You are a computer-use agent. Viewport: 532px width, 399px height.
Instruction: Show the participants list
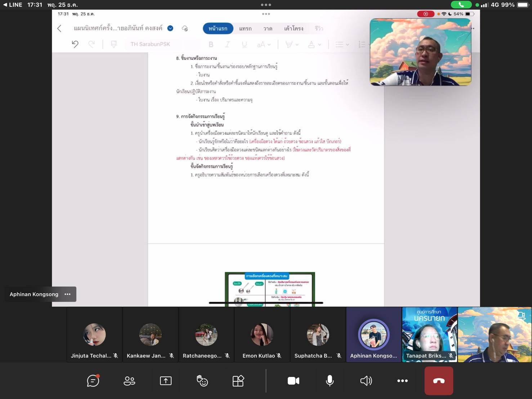point(129,381)
